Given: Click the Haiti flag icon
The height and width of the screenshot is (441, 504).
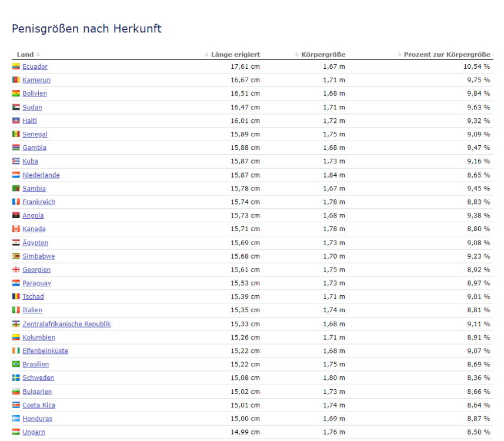Looking at the screenshot, I should pyautogui.click(x=16, y=121).
